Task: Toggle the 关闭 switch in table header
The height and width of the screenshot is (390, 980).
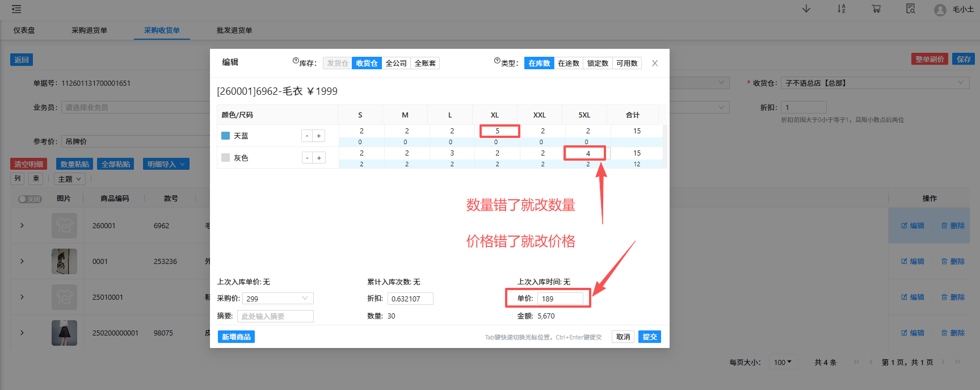Action: tap(30, 199)
